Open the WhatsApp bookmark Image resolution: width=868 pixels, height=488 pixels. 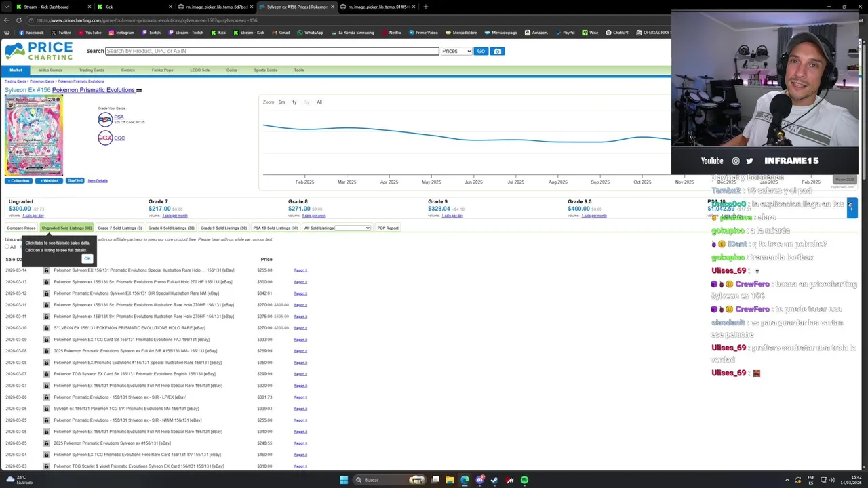click(310, 33)
